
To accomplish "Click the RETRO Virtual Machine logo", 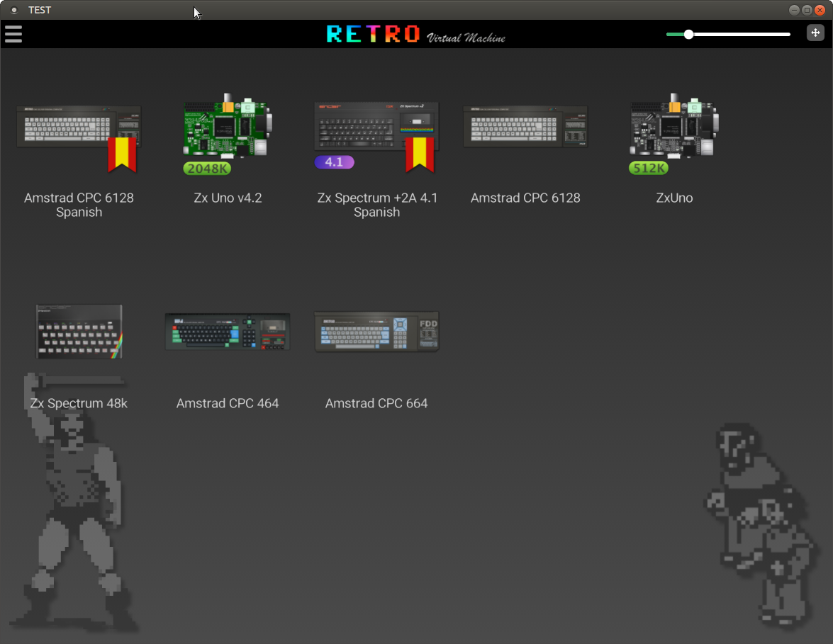I will coord(415,33).
